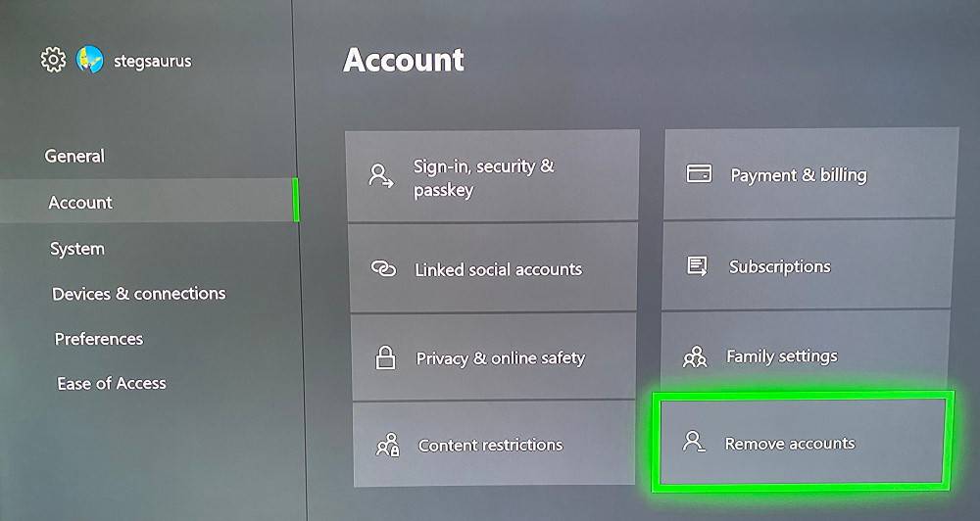The image size is (980, 521).
Task: Select the stegsaurus profile avatar
Action: pyautogui.click(x=90, y=60)
